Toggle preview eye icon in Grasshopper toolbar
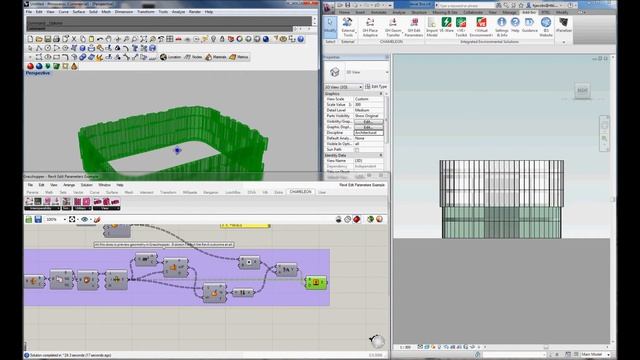This screenshot has height=360, width=640. coord(84,220)
